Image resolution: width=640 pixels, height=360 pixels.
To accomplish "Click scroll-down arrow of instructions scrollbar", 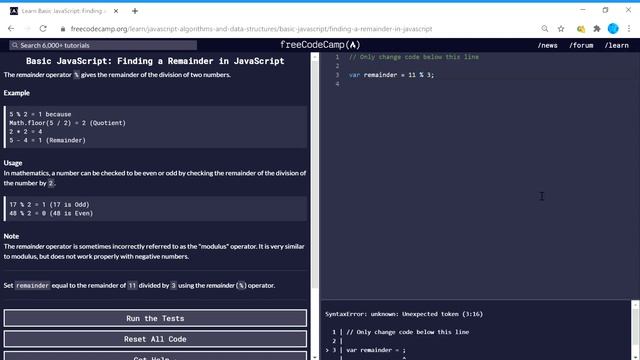I will (315, 357).
